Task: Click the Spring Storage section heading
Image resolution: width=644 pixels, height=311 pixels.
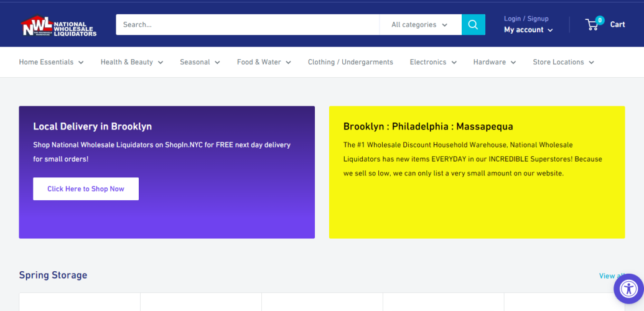Action: [53, 275]
